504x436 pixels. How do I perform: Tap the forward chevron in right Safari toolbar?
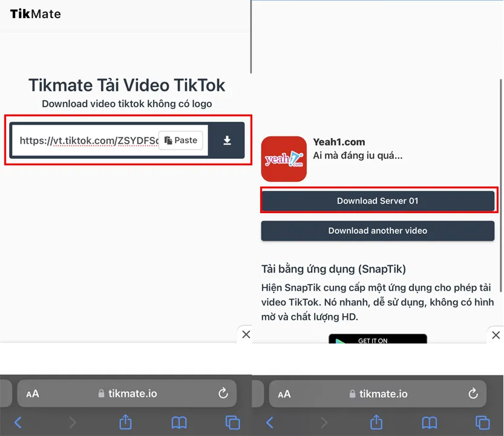[x=325, y=422]
